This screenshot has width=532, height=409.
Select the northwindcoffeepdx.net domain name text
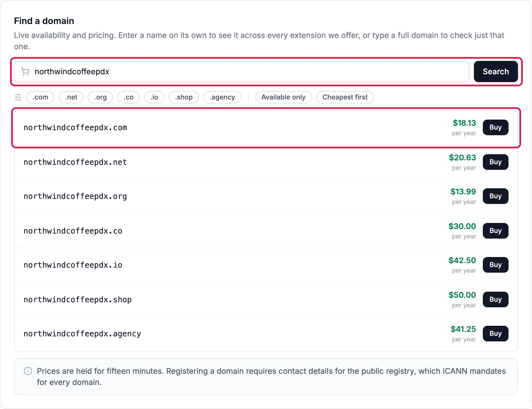tap(75, 162)
